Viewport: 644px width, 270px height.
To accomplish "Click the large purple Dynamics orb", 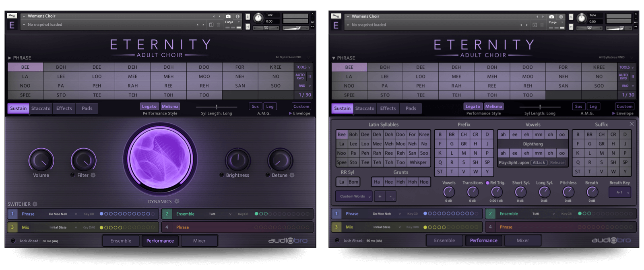I will pyautogui.click(x=160, y=159).
